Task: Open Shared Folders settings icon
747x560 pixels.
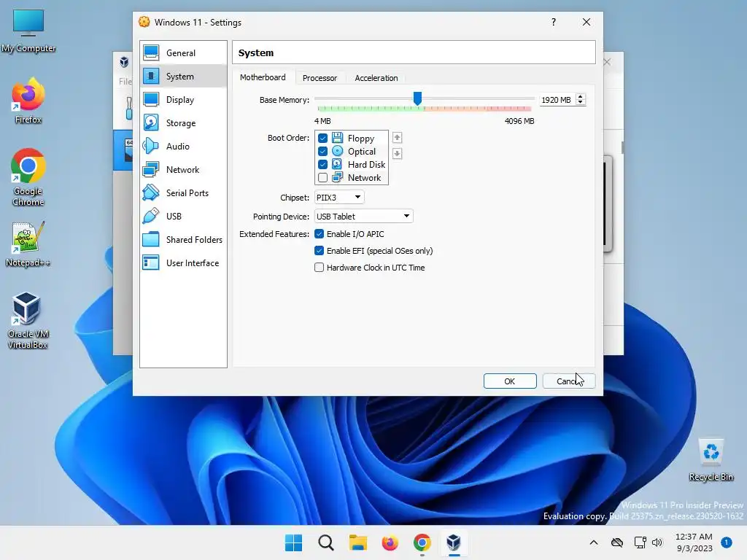Action: pos(151,239)
